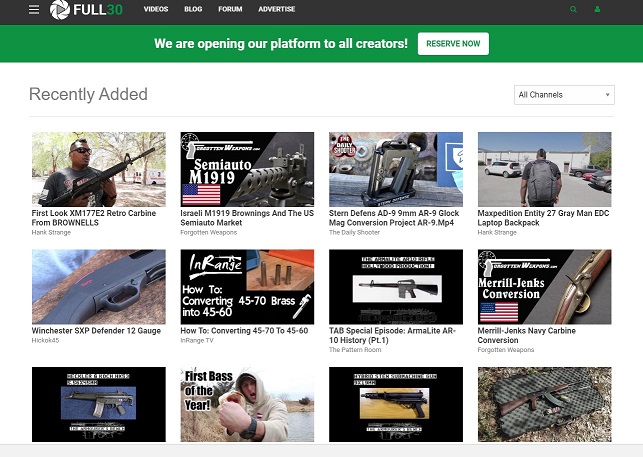The width and height of the screenshot is (643, 457).
Task: Click title Stern Defens AD-9 9mm AR-9
Action: click(394, 218)
